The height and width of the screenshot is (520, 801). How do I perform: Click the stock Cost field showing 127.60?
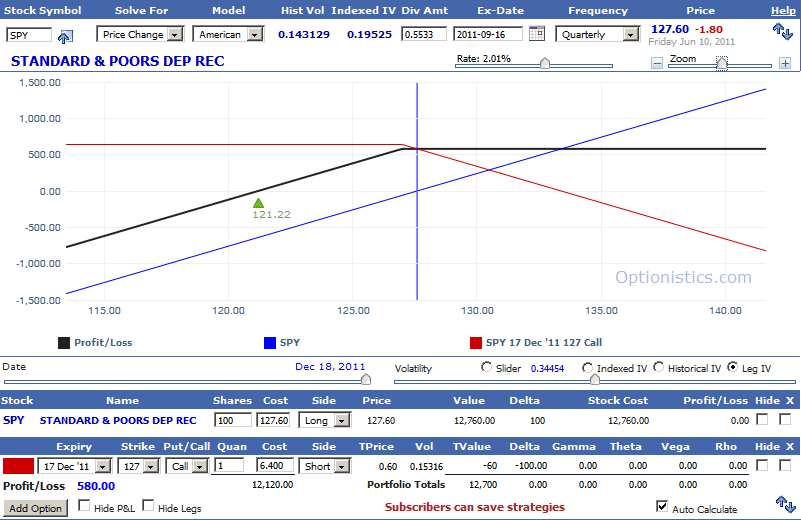click(273, 420)
